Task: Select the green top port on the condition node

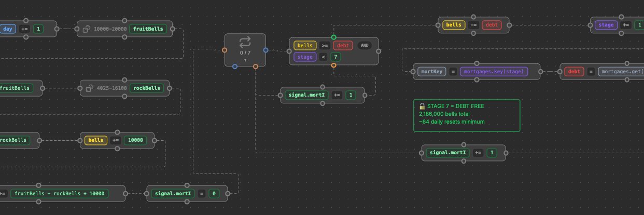Action: click(333, 37)
